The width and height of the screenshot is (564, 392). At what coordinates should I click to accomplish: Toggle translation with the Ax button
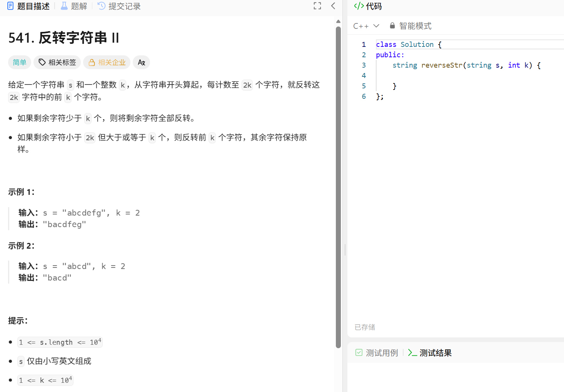(x=141, y=62)
